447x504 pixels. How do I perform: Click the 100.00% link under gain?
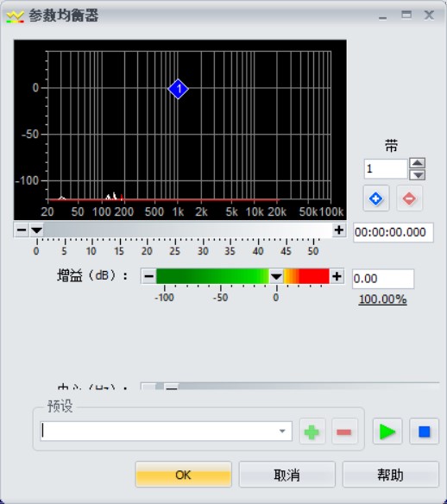click(x=383, y=299)
